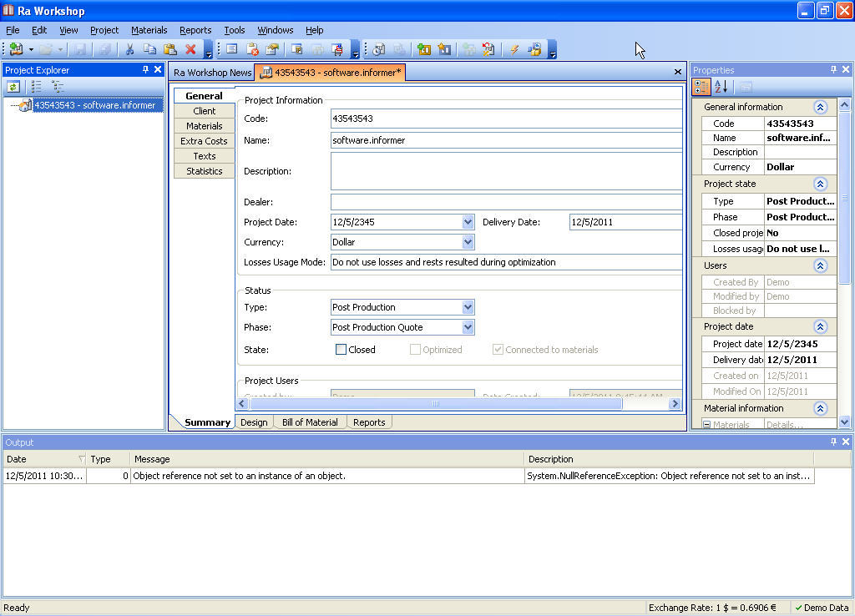Collapse the General information properties section
This screenshot has height=616, width=855.
(820, 107)
